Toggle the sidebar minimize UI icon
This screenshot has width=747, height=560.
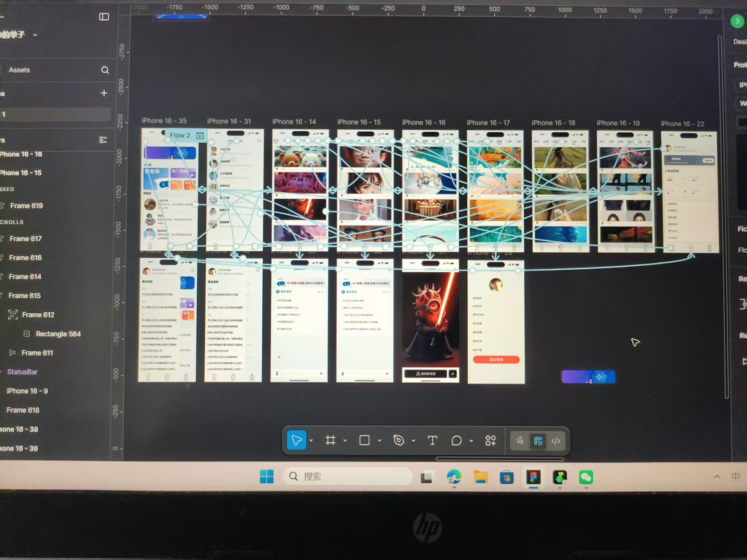pyautogui.click(x=104, y=17)
